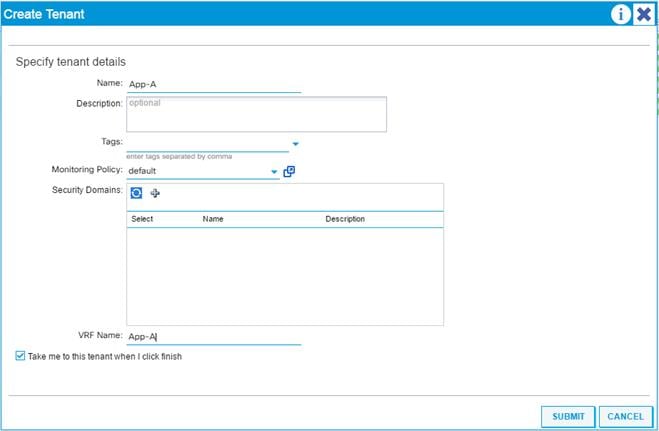
Task: Sort by the Description column header
Action: pos(345,219)
